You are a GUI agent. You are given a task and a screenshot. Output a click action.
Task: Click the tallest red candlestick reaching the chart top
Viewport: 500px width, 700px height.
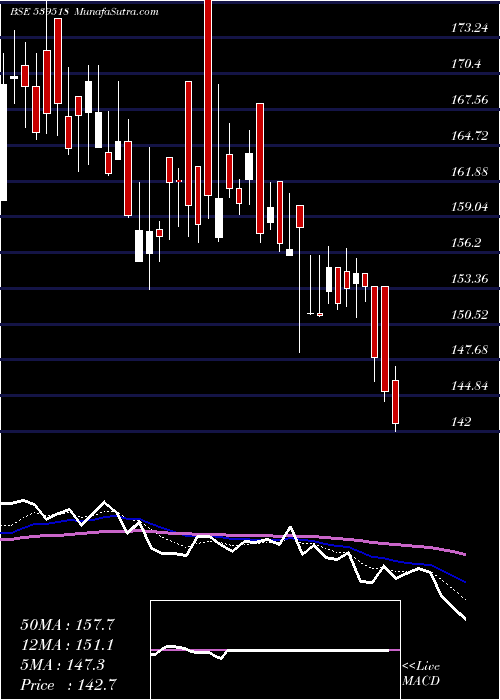208,97
